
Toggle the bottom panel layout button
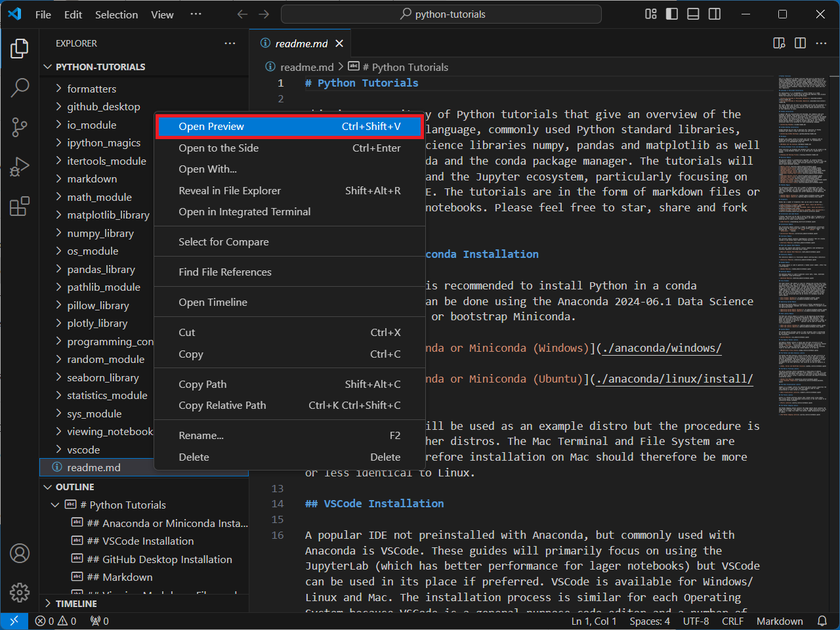click(x=693, y=14)
